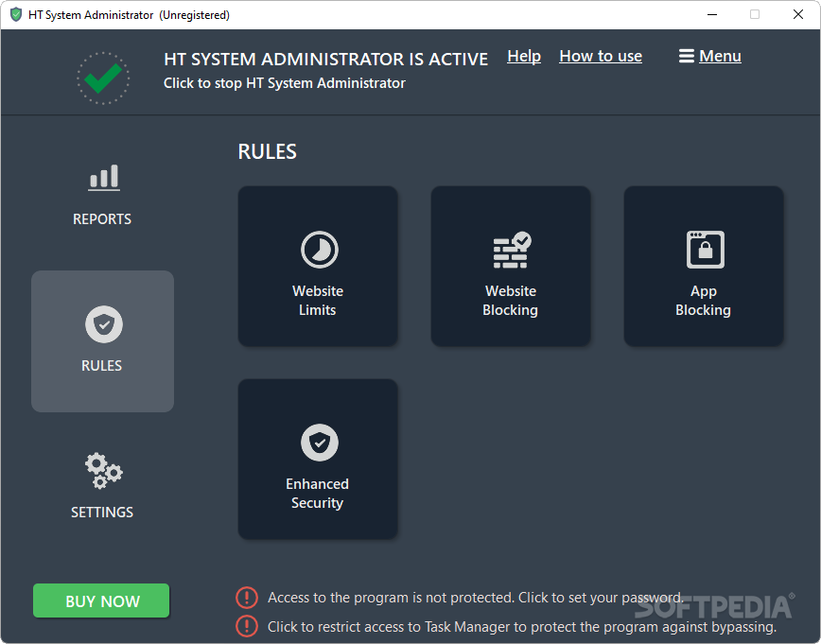
Task: Open Enhanced Security shield icon tile
Action: 320,443
